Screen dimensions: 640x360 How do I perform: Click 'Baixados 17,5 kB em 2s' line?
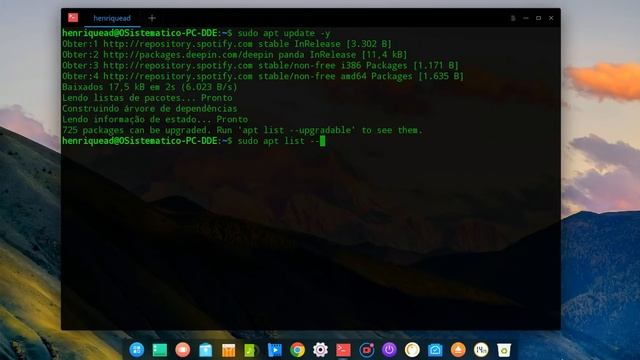point(149,87)
